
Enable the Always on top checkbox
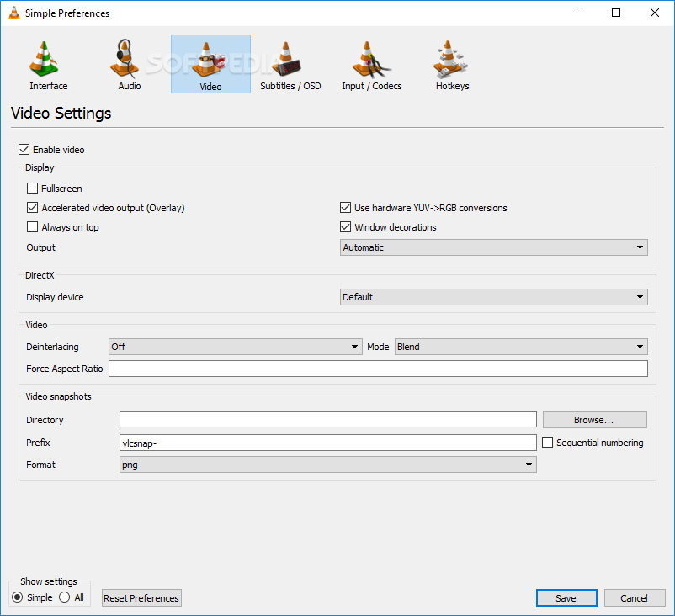pyautogui.click(x=32, y=227)
